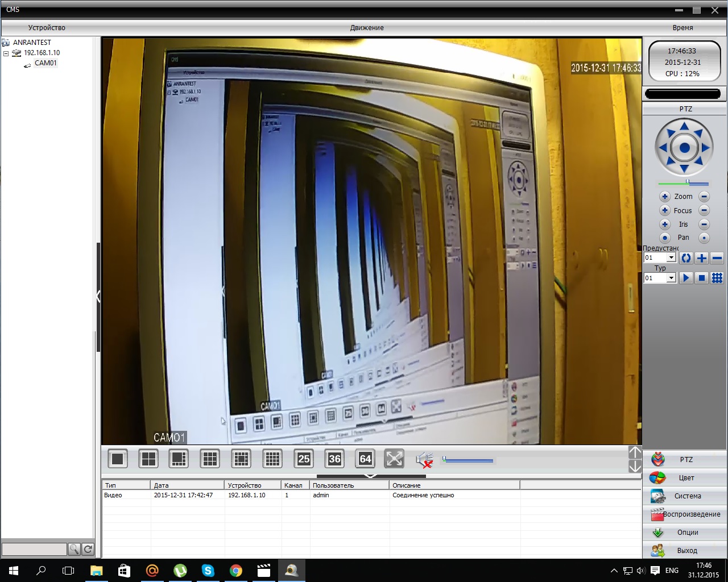The height and width of the screenshot is (582, 728).
Task: Switch ENG keyboard language indicator
Action: (672, 571)
